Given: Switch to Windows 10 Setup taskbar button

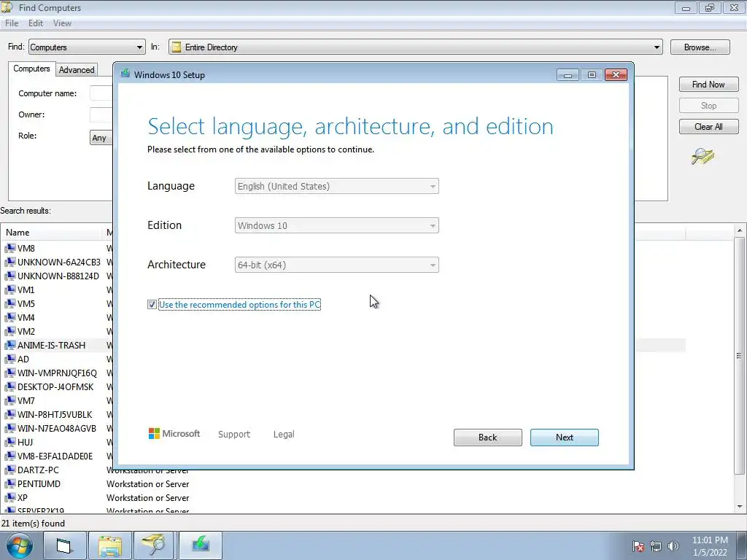Looking at the screenshot, I should pos(201,545).
